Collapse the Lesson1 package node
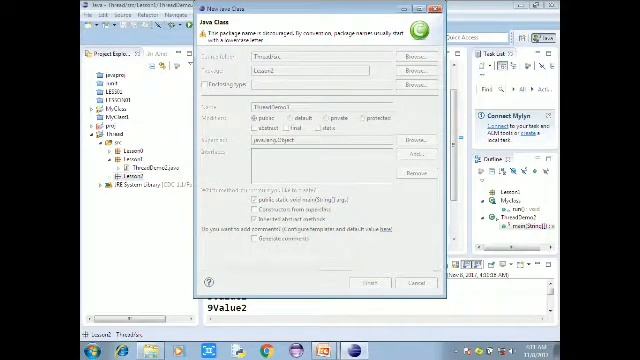The height and width of the screenshot is (360, 640). coord(109,160)
